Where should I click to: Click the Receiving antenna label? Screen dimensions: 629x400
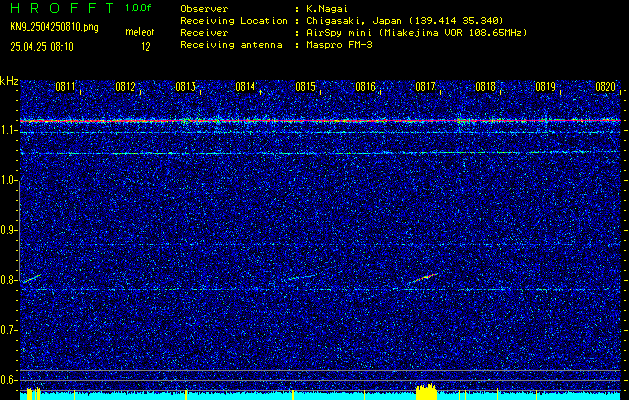coord(231,45)
